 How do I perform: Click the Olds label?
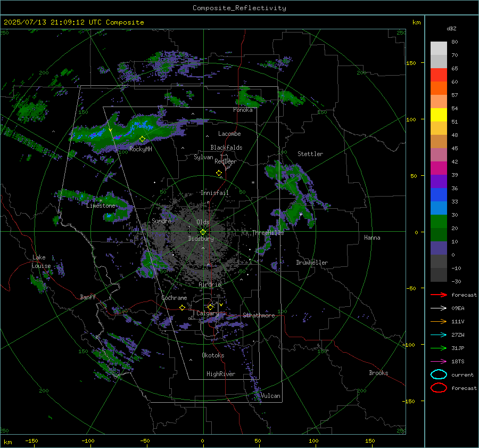pos(203,222)
